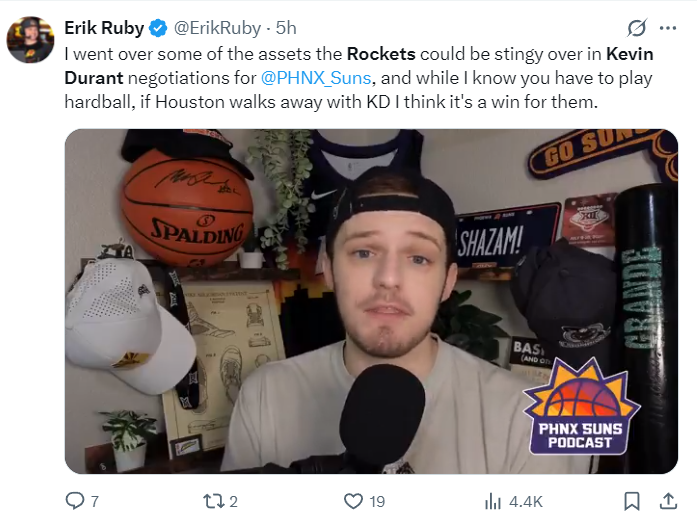Click the repost arrows icon
This screenshot has width=697, height=522.
(x=213, y=502)
